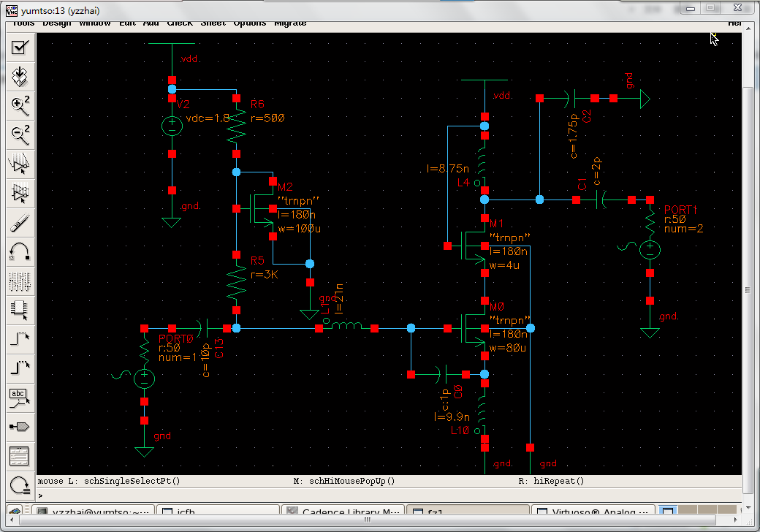Viewport: 760px width, 532px height.
Task: Open the Options menu
Action: tap(250, 23)
